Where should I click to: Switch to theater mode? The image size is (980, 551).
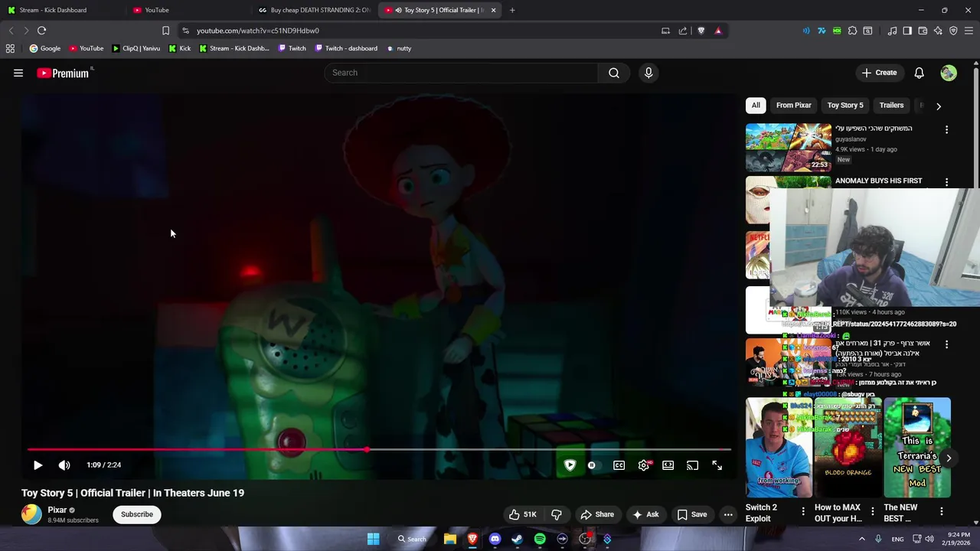[x=668, y=465]
